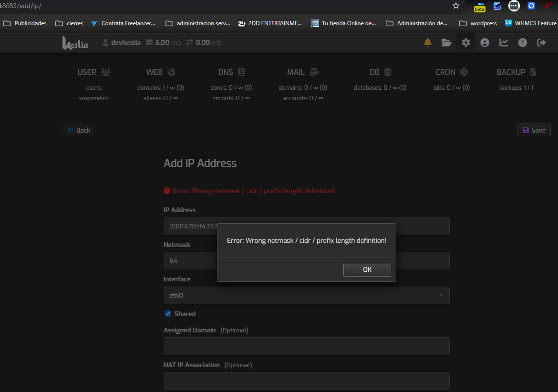Open statistics chart icon

click(504, 43)
